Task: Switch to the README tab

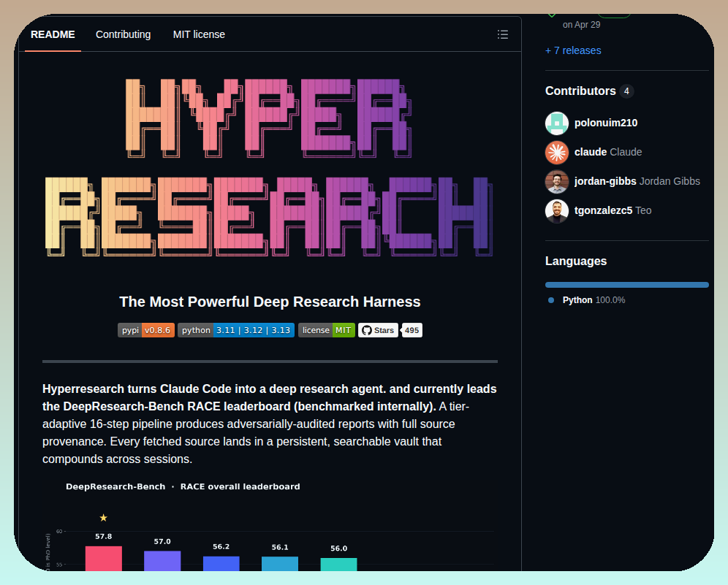Action: [x=53, y=34]
